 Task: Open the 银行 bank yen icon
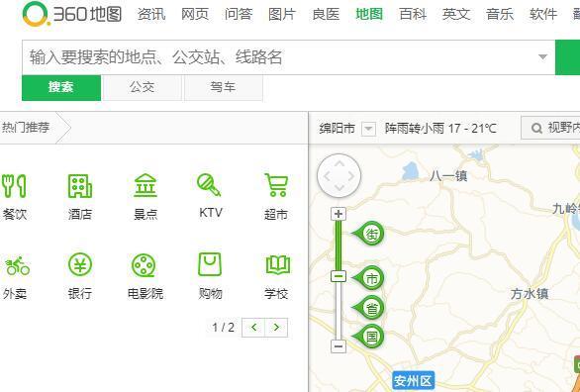point(80,264)
